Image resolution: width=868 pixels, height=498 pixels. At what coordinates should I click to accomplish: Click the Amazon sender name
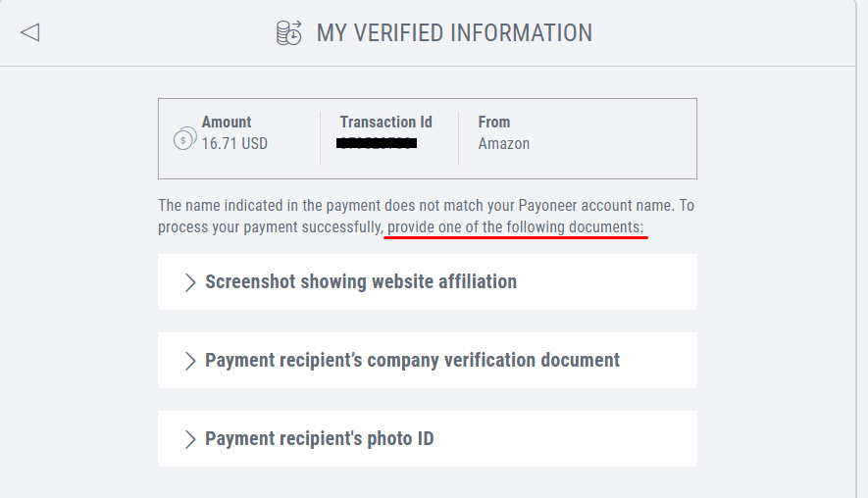click(504, 144)
